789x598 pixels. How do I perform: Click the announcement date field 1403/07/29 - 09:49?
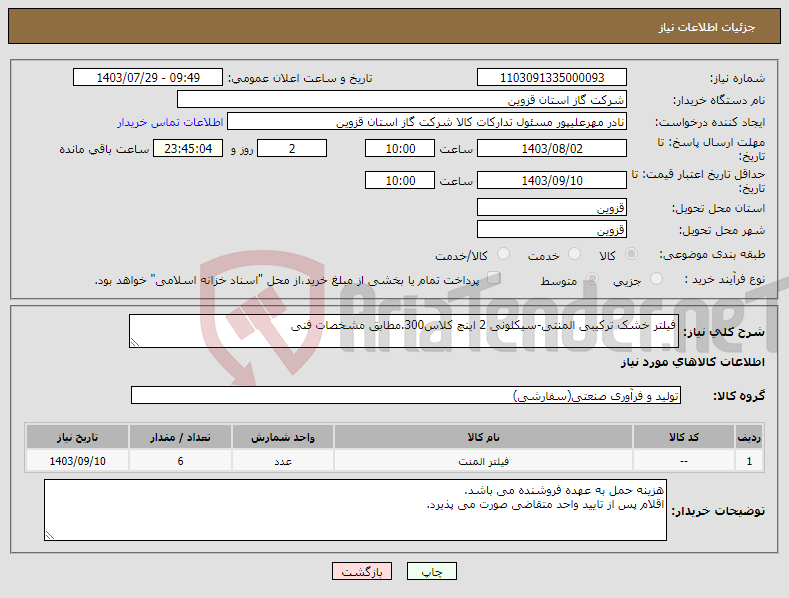coord(148,78)
